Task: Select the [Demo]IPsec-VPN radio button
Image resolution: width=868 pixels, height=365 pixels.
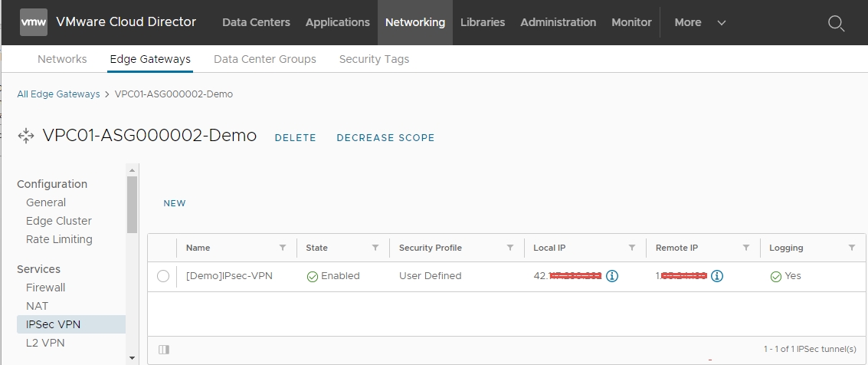Action: (x=163, y=276)
